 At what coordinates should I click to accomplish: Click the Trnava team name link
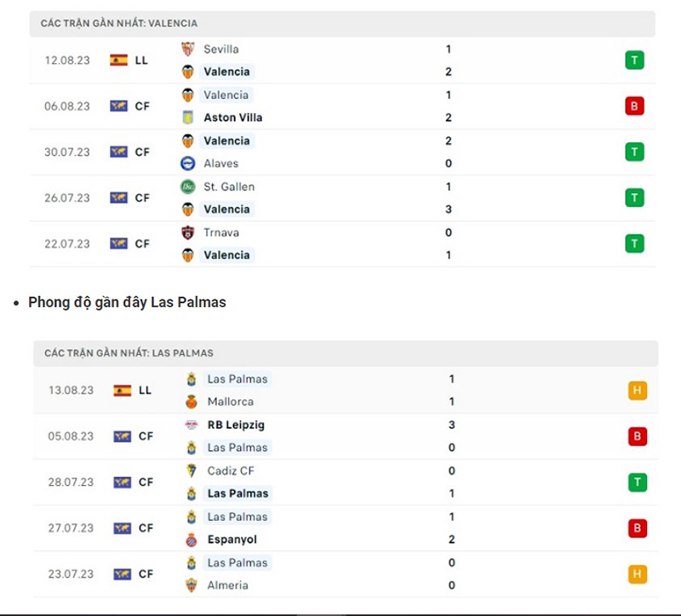(x=220, y=232)
